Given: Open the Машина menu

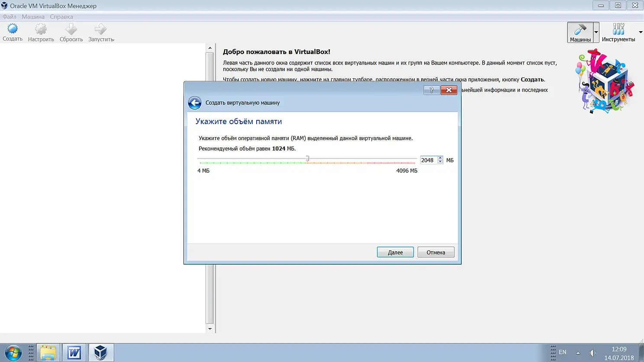Looking at the screenshot, I should coord(33,17).
